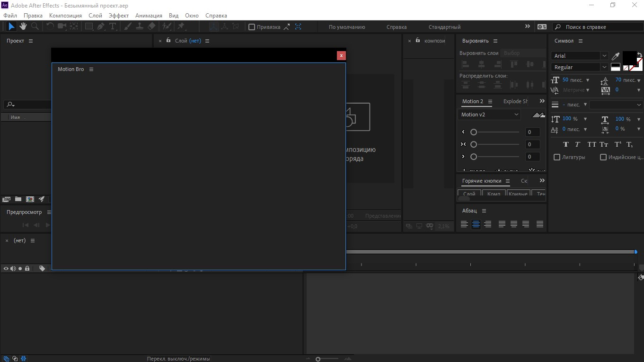Select the Puppet Pin tool

click(x=181, y=27)
